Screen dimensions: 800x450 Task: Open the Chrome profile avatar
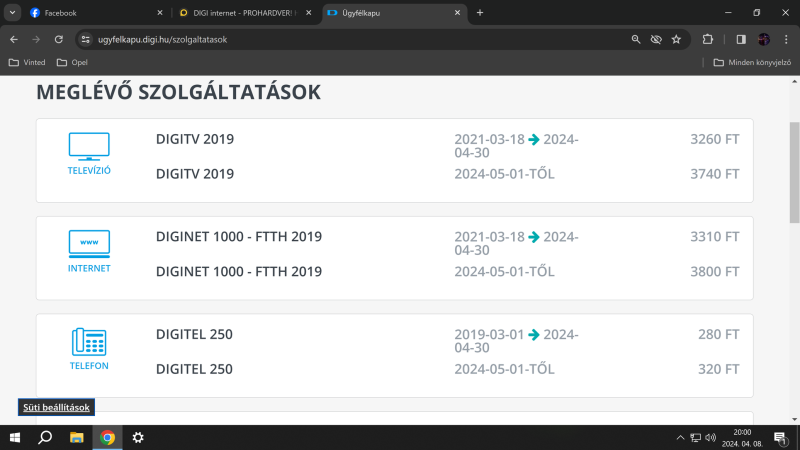[x=764, y=39]
